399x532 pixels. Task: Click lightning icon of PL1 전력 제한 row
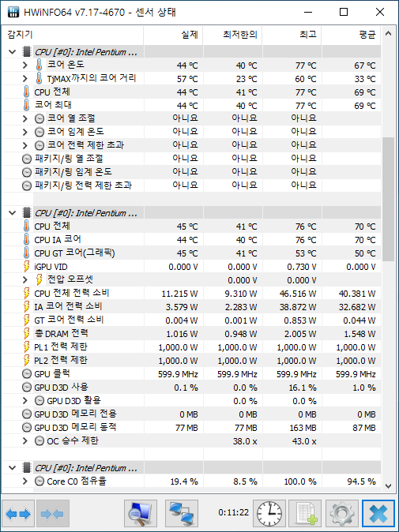27,347
